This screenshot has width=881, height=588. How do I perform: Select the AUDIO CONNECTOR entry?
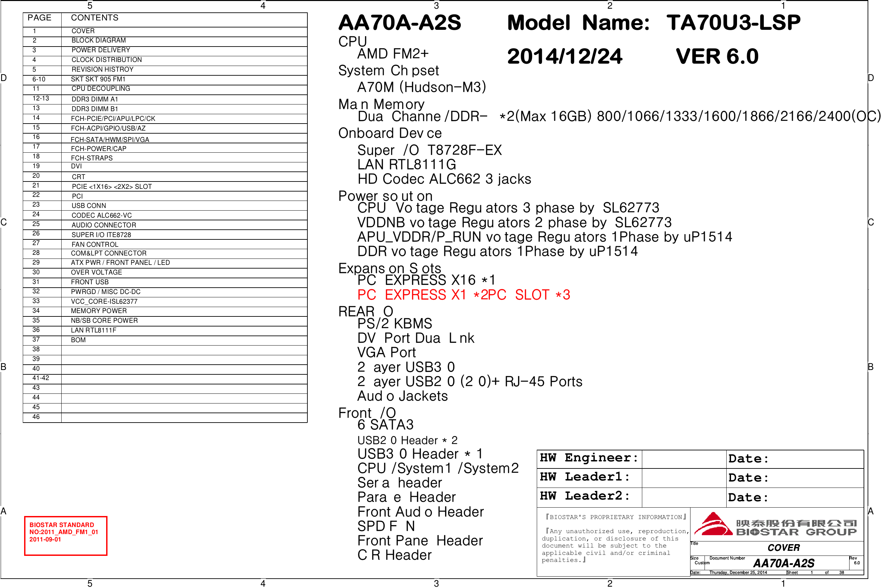(x=104, y=225)
